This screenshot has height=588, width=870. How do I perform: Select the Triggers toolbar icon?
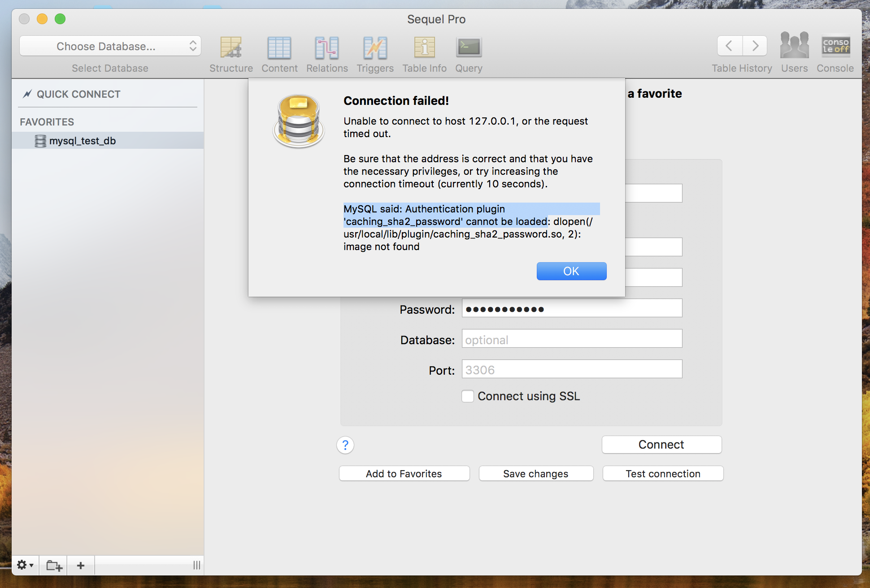[x=375, y=48]
